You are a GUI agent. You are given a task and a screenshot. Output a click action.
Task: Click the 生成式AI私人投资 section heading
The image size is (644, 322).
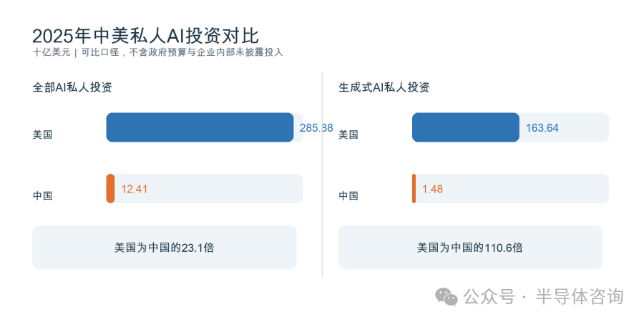(x=384, y=87)
